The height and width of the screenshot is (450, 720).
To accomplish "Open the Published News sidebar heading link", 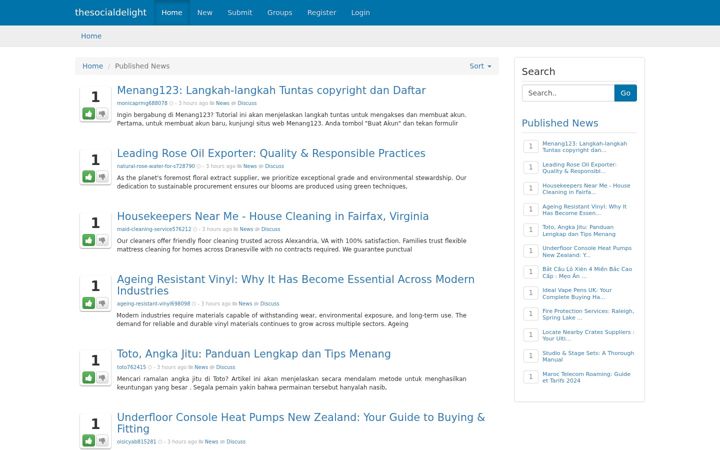I will (x=560, y=123).
